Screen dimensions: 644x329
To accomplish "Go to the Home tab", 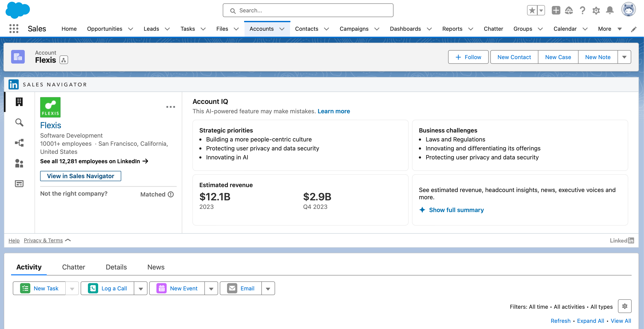I will pyautogui.click(x=69, y=29).
